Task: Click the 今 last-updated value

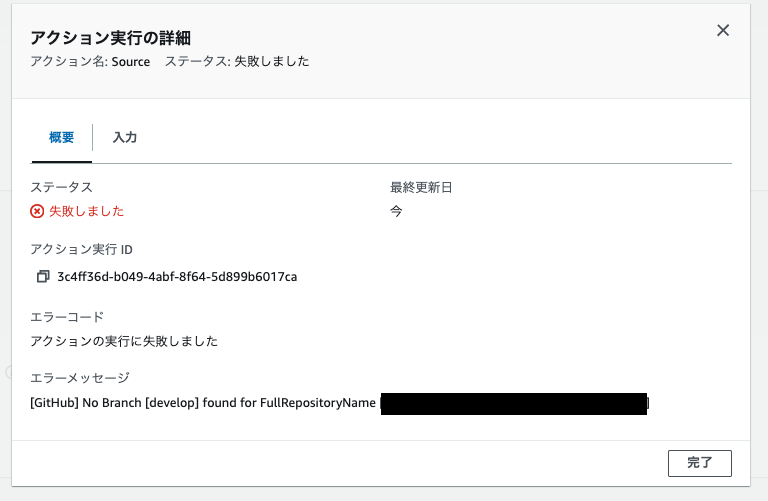Action: (x=396, y=211)
